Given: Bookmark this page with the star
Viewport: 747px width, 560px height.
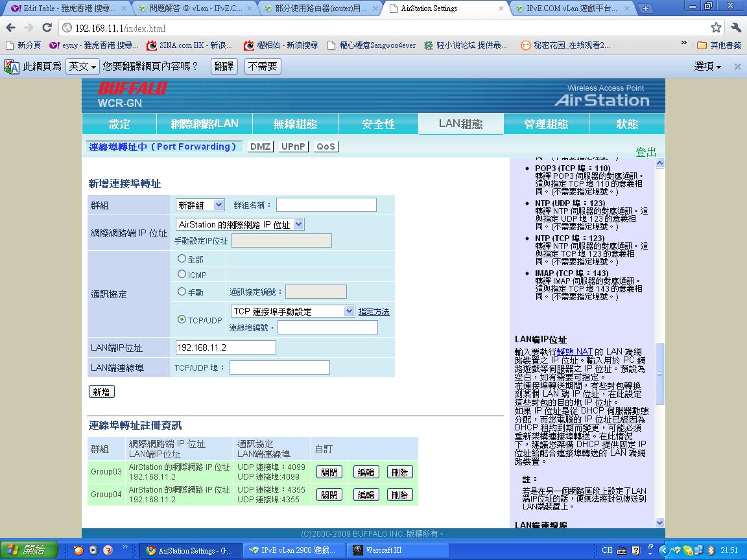Looking at the screenshot, I should (x=716, y=28).
